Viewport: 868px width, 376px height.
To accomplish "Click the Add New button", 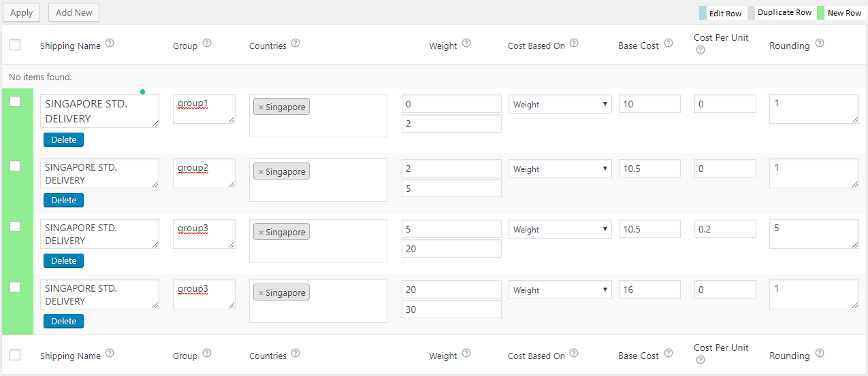I will tap(74, 12).
